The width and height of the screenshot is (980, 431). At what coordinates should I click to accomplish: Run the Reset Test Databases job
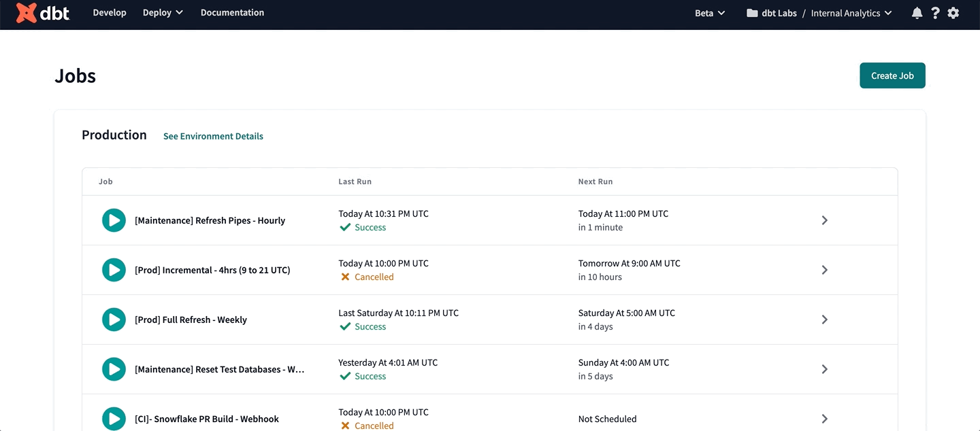(114, 369)
